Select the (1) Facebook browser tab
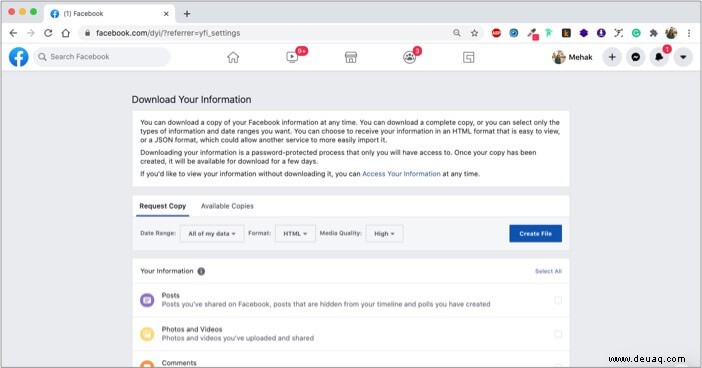The image size is (702, 368). (109, 14)
